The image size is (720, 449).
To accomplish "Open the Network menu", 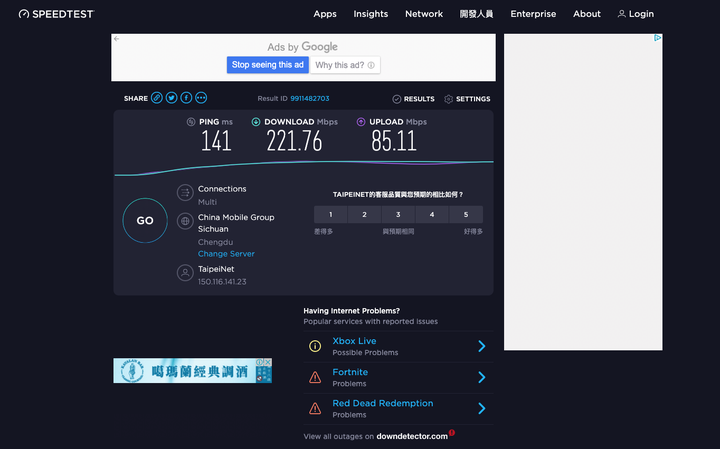I will [424, 14].
